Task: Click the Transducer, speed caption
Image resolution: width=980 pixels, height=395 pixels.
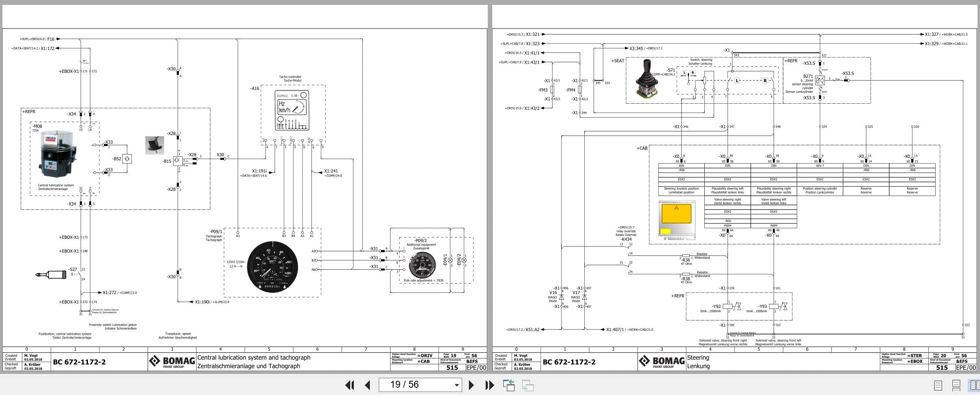Action: click(x=178, y=334)
